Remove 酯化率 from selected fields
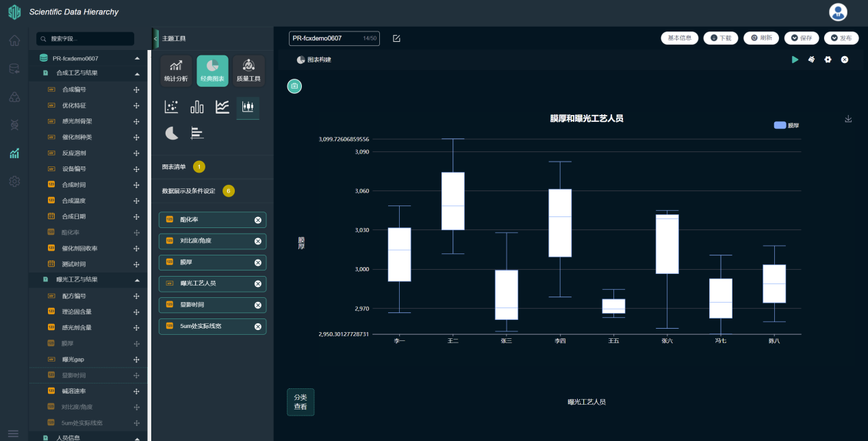The height and width of the screenshot is (441, 868). click(x=258, y=220)
